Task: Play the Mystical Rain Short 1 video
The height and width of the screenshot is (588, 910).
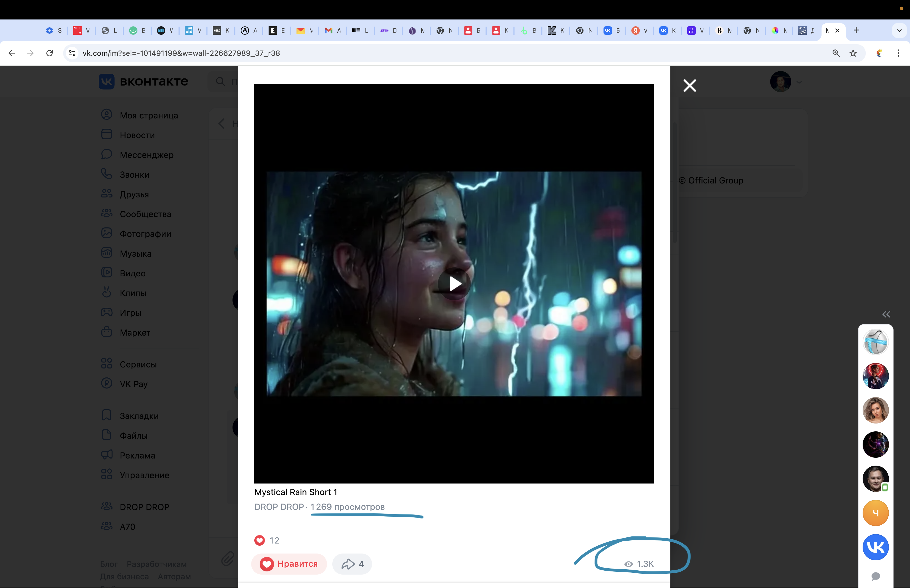Action: coord(454,284)
